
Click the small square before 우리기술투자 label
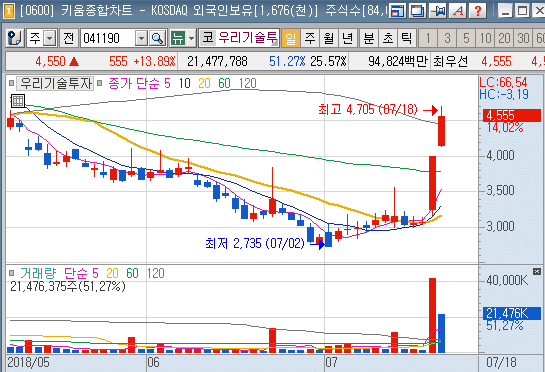11,83
